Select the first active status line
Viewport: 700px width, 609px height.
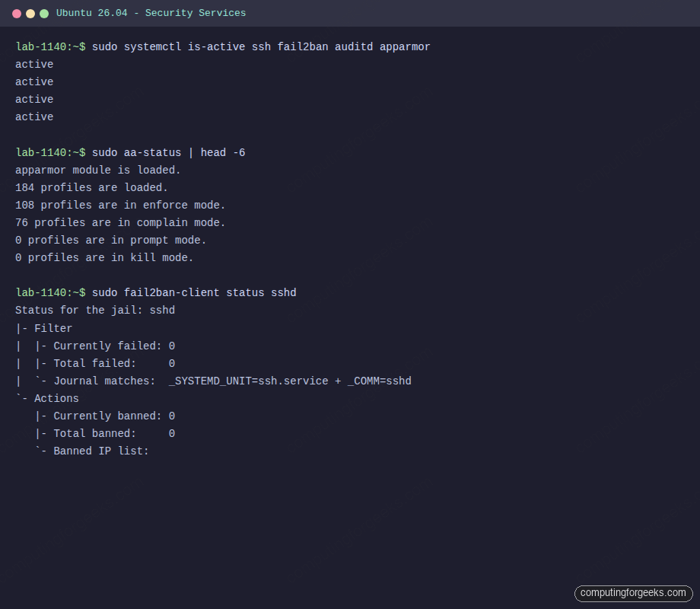click(x=33, y=64)
